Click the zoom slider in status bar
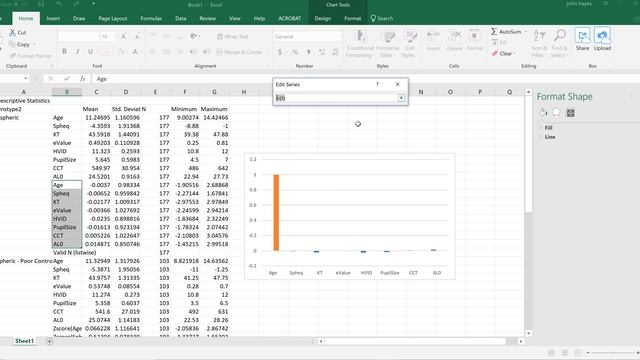 pyautogui.click(x=613, y=353)
